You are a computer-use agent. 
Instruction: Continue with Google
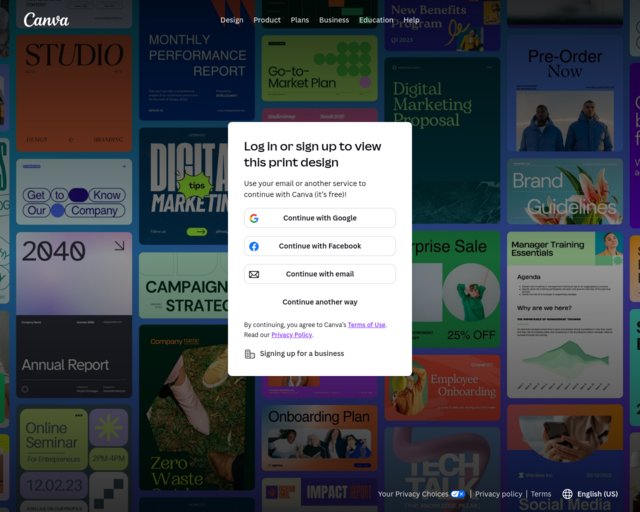(x=320, y=218)
